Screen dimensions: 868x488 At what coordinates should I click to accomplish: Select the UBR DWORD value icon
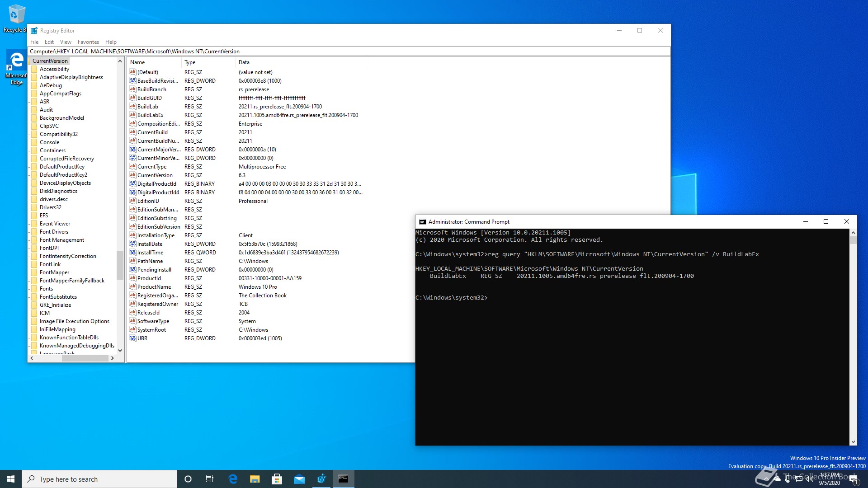(x=133, y=338)
